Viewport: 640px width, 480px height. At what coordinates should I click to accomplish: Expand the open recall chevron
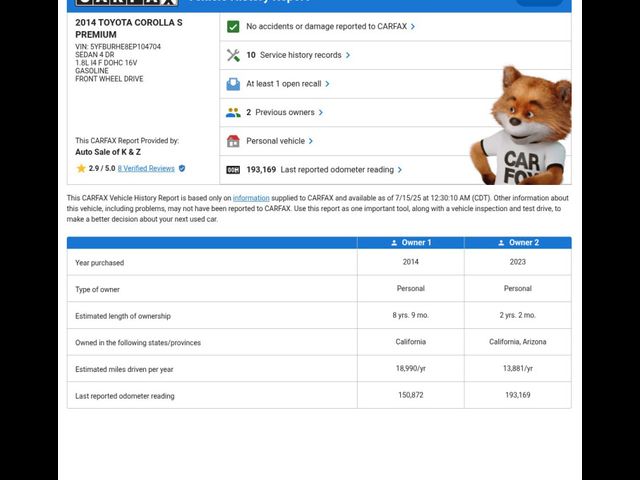click(x=327, y=84)
